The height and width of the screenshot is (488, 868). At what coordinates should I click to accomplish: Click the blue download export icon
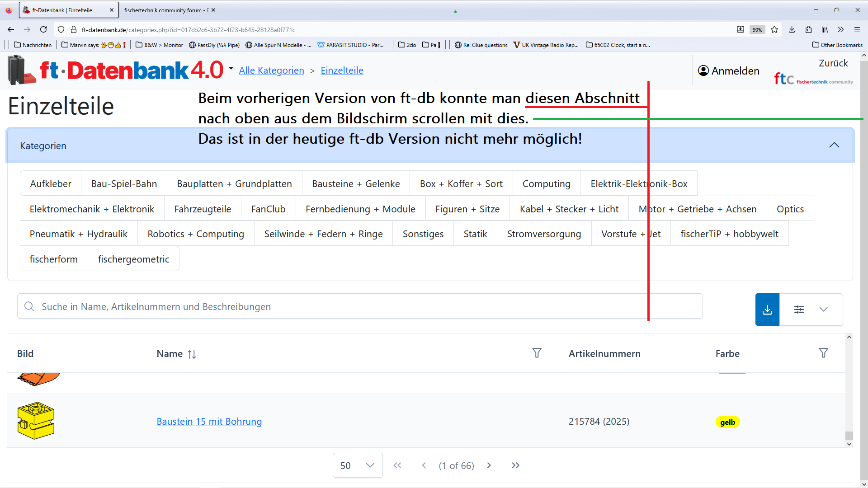pyautogui.click(x=767, y=310)
